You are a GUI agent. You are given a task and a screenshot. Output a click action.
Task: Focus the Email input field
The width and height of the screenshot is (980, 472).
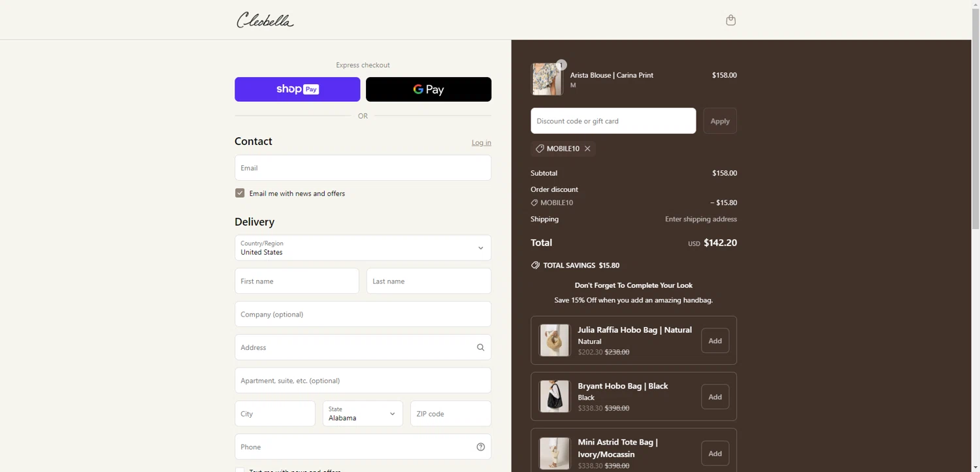(x=363, y=168)
